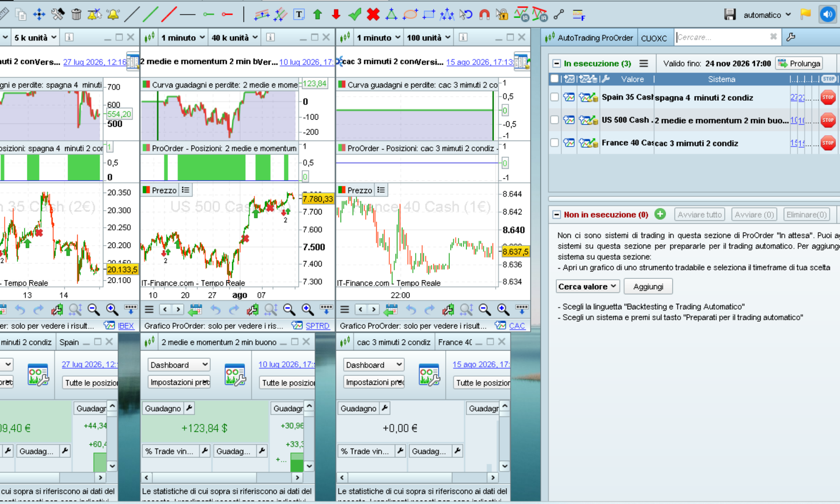Select the red magnet snap tool
840x504 pixels.
[x=484, y=15]
